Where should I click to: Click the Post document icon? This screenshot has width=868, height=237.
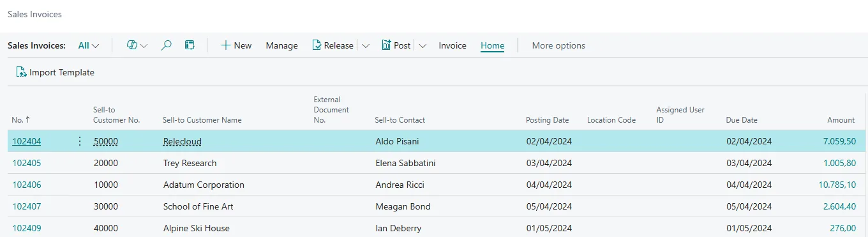click(x=386, y=45)
